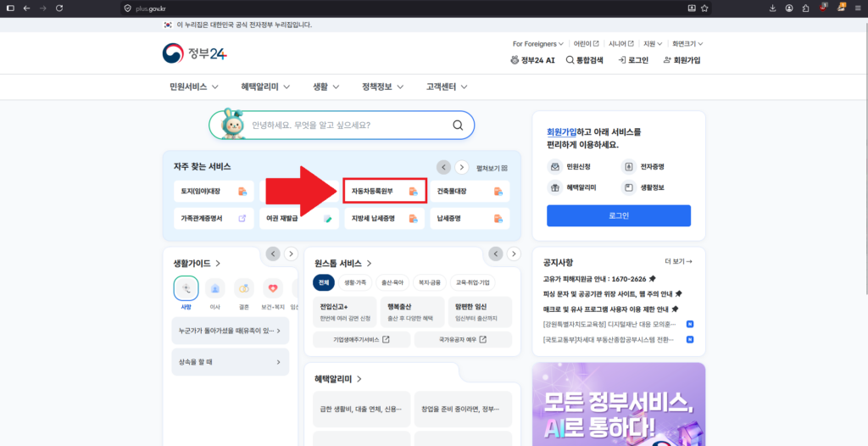The width and height of the screenshot is (868, 446).
Task: Open 토지(임야)대장 service
Action: click(214, 191)
